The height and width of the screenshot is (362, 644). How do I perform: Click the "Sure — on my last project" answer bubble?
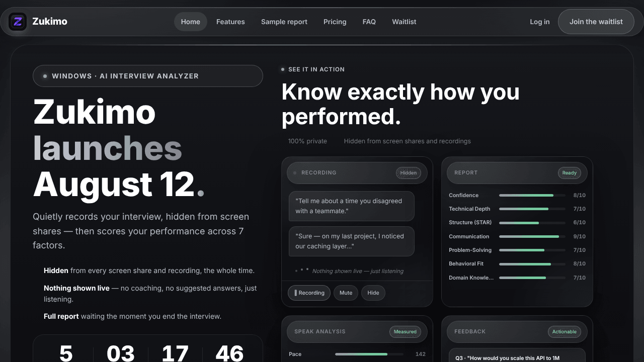click(352, 241)
